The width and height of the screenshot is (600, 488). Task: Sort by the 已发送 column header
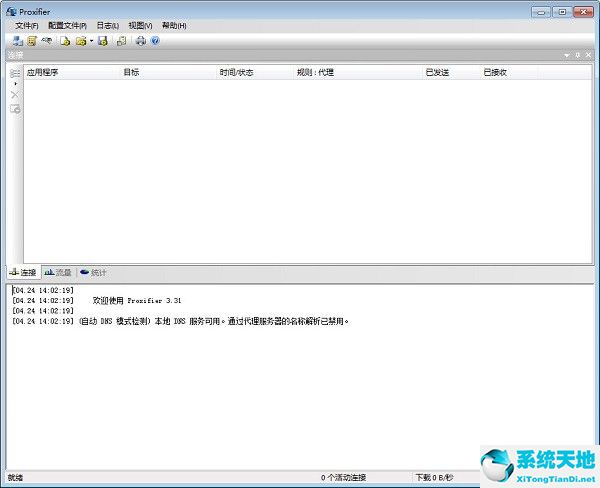click(x=452, y=72)
